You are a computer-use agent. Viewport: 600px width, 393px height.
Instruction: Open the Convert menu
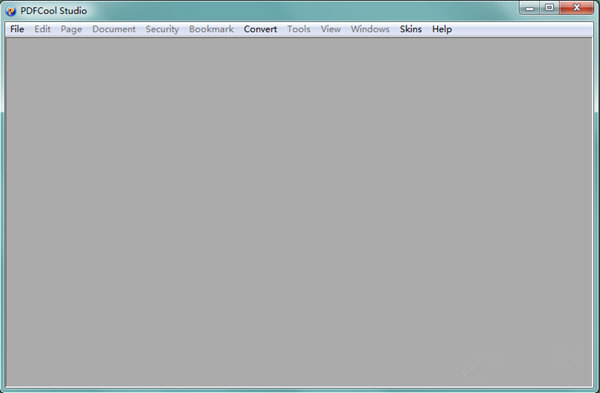[260, 29]
